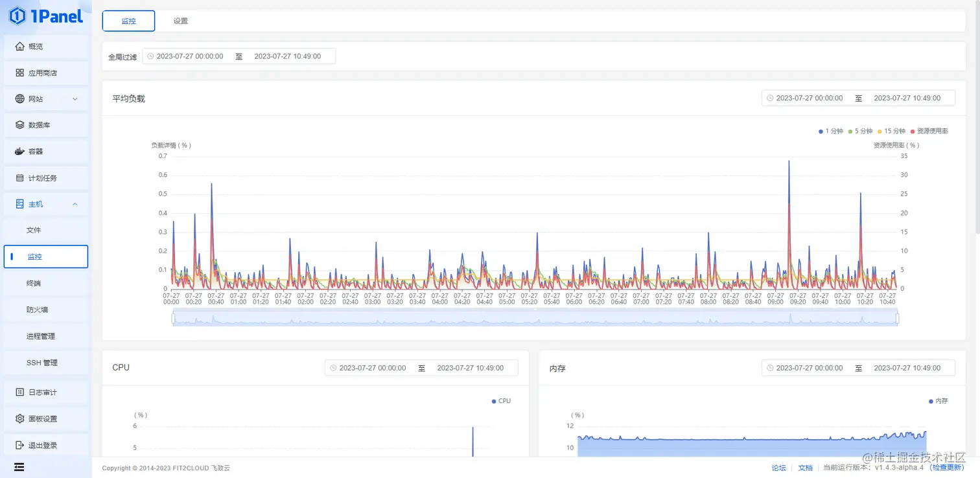Open the 应用商店 grid icon

(x=19, y=73)
